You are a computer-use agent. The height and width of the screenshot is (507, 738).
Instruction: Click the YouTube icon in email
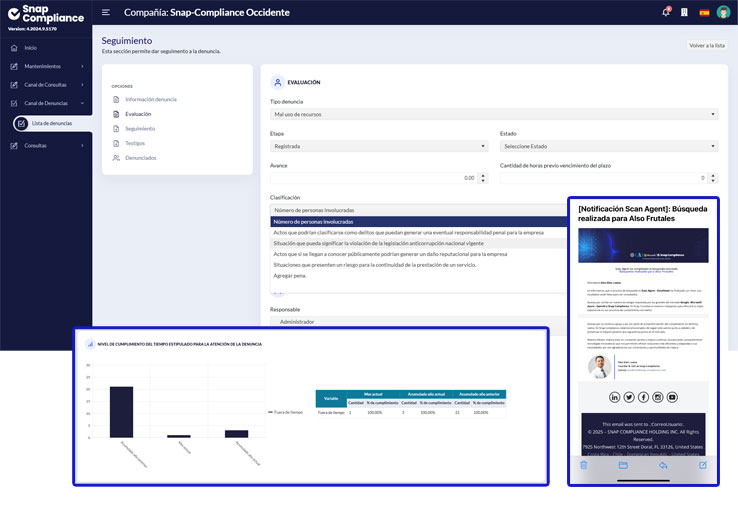click(672, 397)
